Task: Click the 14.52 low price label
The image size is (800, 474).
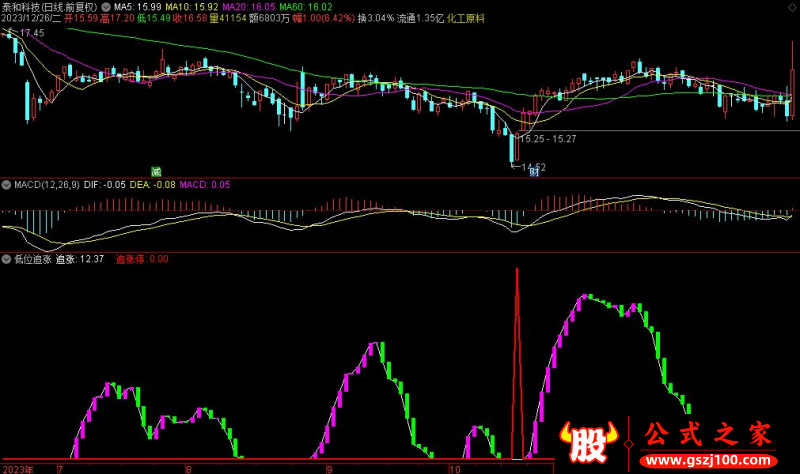Action: tap(534, 167)
